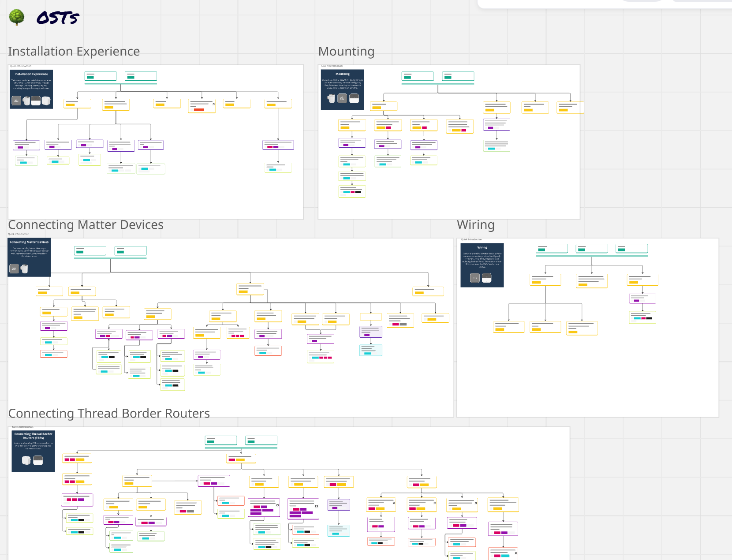Click sync icon on red-tagged Installation Experience card
The image size is (732, 560).
tap(213, 104)
